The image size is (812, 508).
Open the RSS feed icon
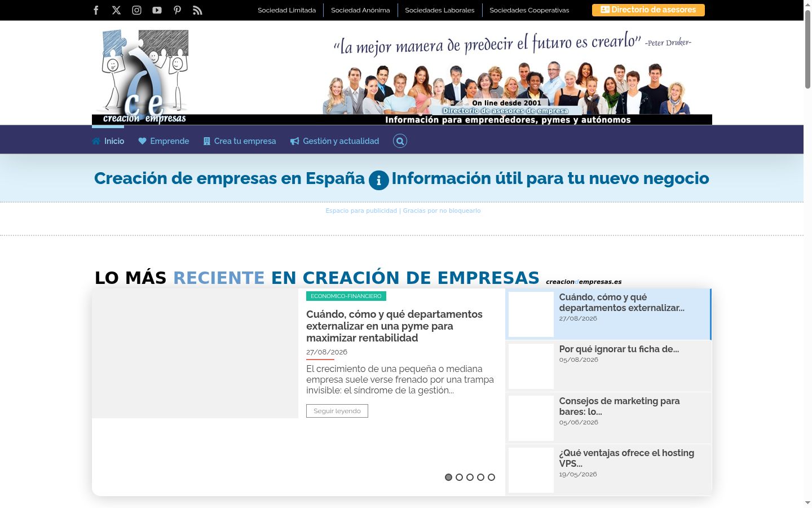coord(197,10)
